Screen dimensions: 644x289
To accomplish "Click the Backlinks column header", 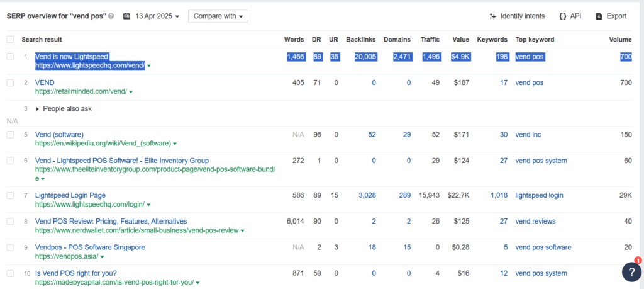I will 360,40.
